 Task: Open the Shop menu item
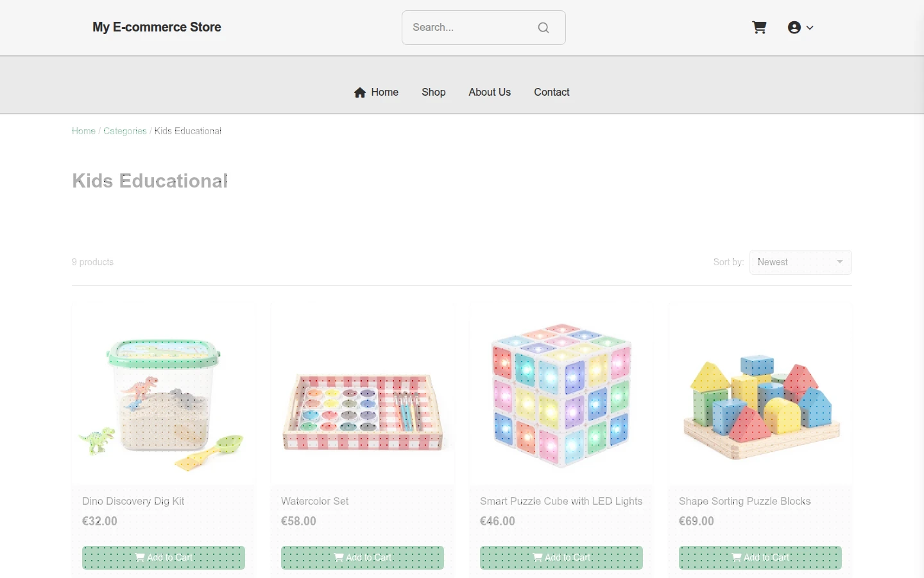coord(434,92)
